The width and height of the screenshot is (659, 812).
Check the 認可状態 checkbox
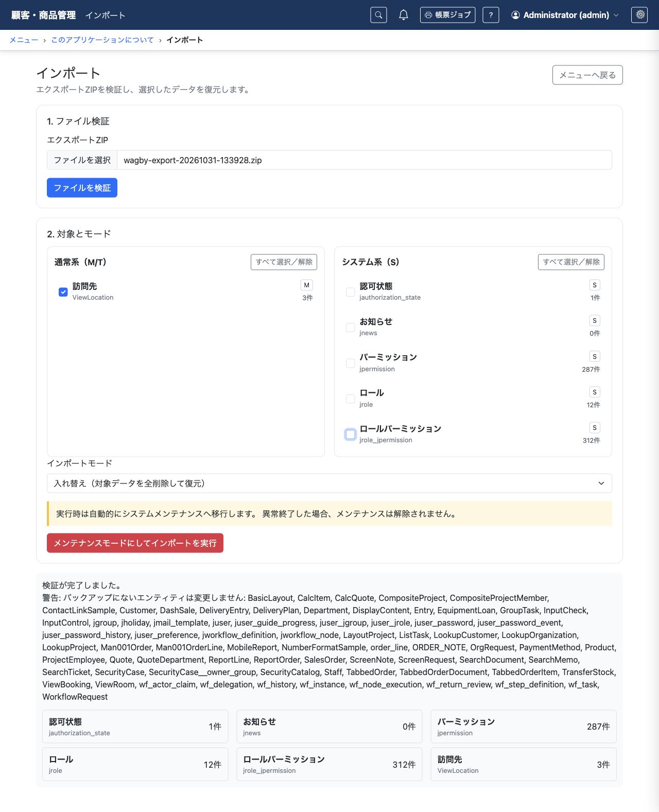tap(351, 292)
